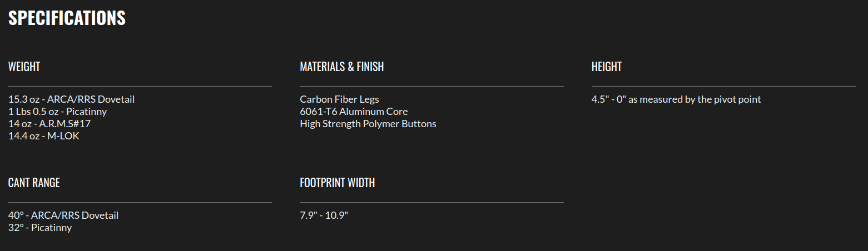Select the HEIGHT section heading
Screen dimensions: 868x251
pyautogui.click(x=607, y=67)
